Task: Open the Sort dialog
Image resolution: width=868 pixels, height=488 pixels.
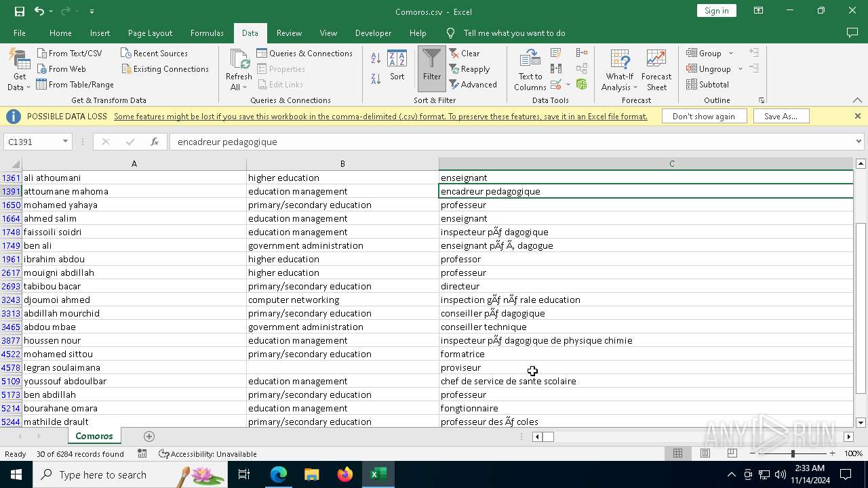Action: pos(397,65)
